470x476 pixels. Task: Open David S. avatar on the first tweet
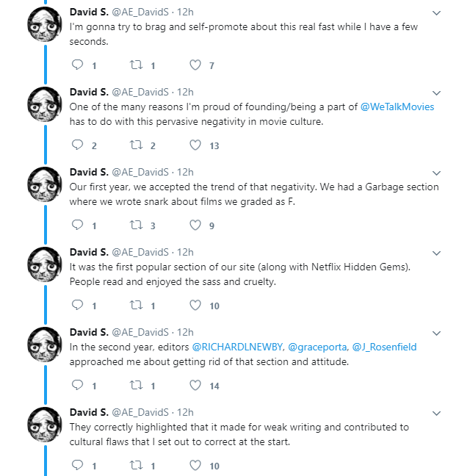click(45, 24)
